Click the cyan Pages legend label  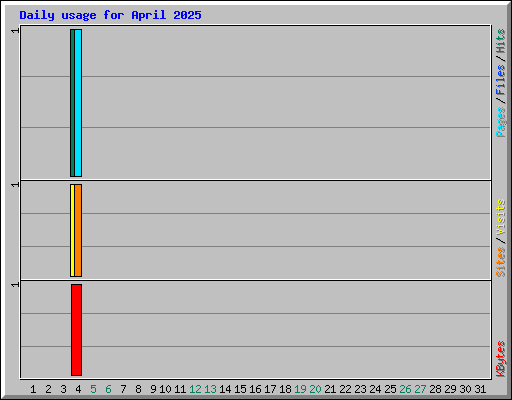500,122
